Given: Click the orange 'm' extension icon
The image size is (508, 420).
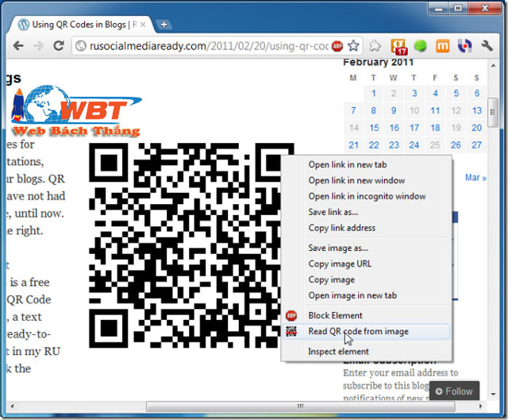Looking at the screenshot, I should (x=443, y=46).
